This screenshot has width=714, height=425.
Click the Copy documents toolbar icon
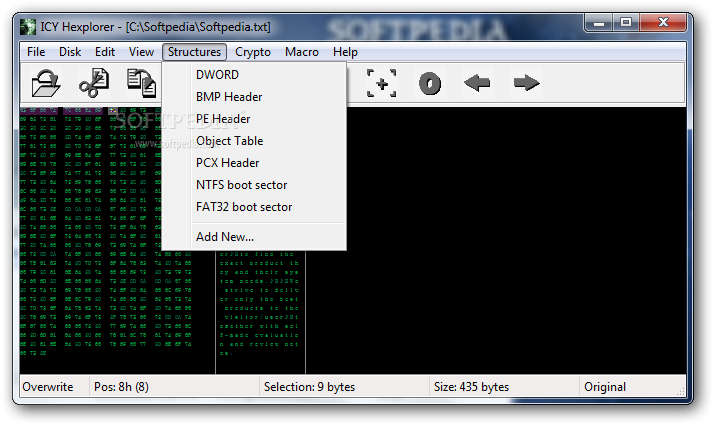[142, 83]
